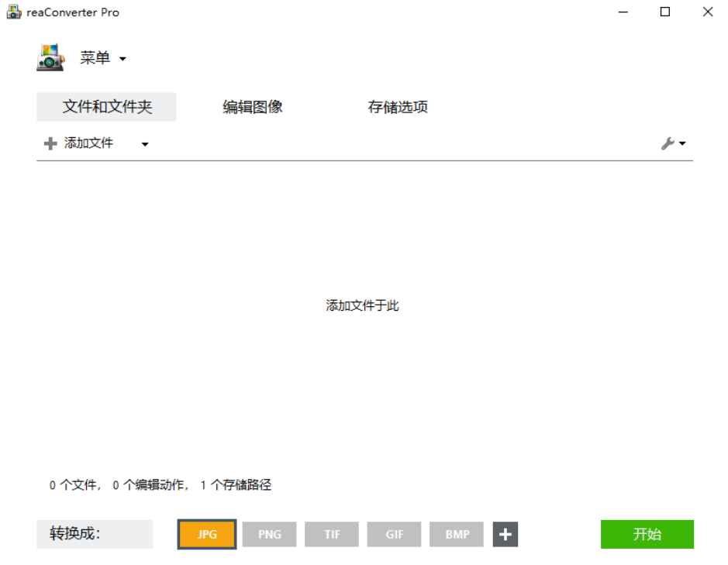This screenshot has height=565, width=728.
Task: Switch to the 编辑图像 tab
Action: pos(253,107)
